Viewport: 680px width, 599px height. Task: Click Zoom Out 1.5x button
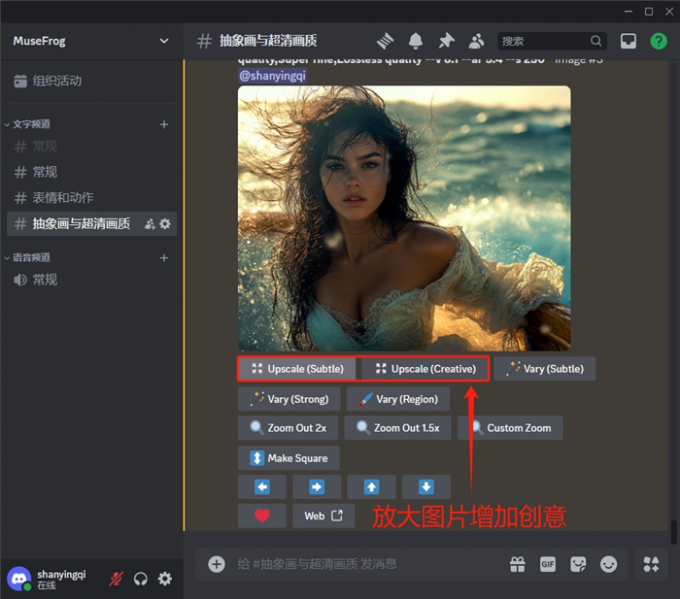398,428
